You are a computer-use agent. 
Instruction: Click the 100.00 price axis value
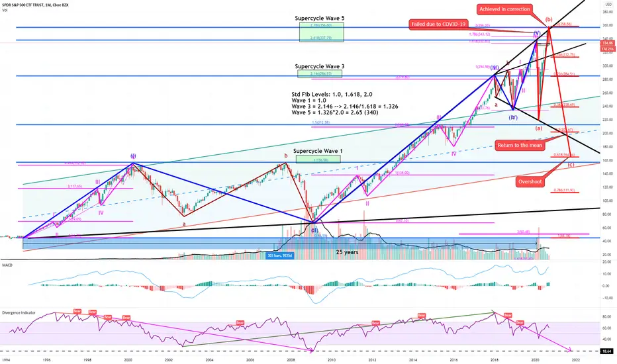pyautogui.click(x=608, y=201)
